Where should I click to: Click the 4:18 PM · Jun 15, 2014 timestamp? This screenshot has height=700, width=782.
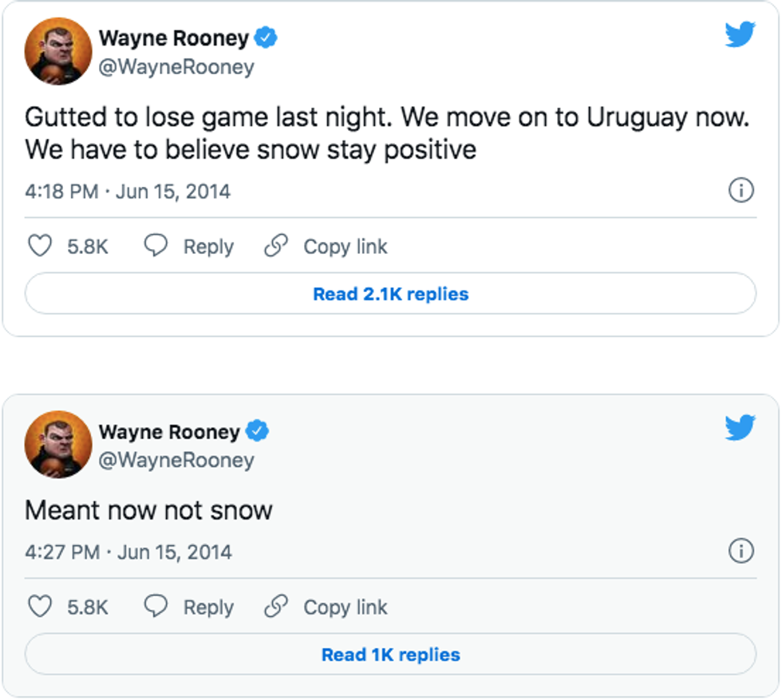[x=128, y=192]
